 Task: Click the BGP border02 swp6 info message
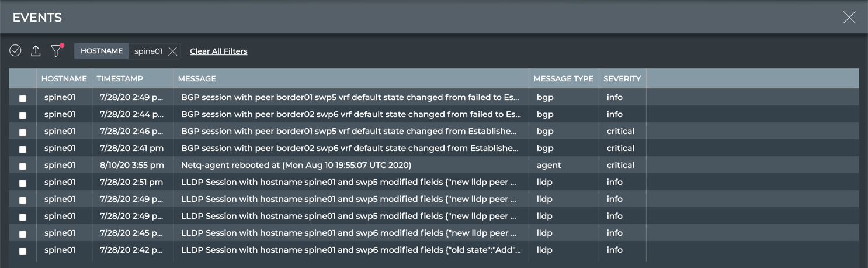350,114
